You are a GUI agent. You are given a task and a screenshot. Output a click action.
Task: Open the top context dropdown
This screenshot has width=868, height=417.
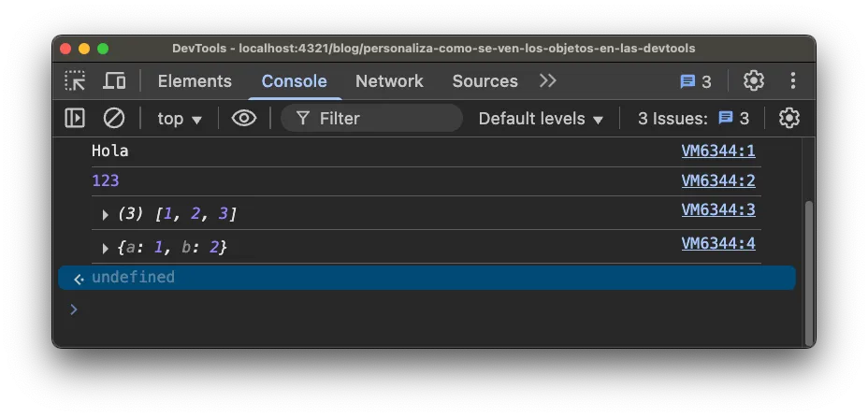tap(180, 119)
